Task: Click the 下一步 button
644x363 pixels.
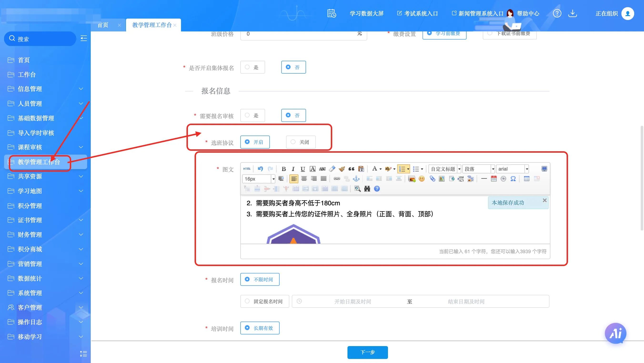Action: [x=367, y=352]
